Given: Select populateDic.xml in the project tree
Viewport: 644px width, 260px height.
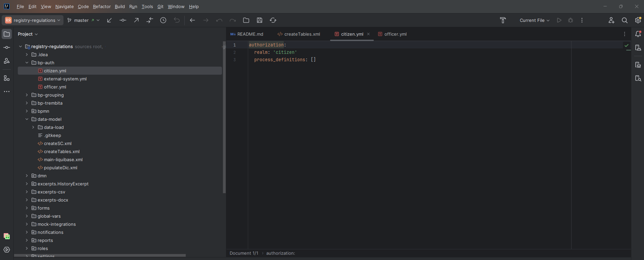Looking at the screenshot, I should point(61,168).
